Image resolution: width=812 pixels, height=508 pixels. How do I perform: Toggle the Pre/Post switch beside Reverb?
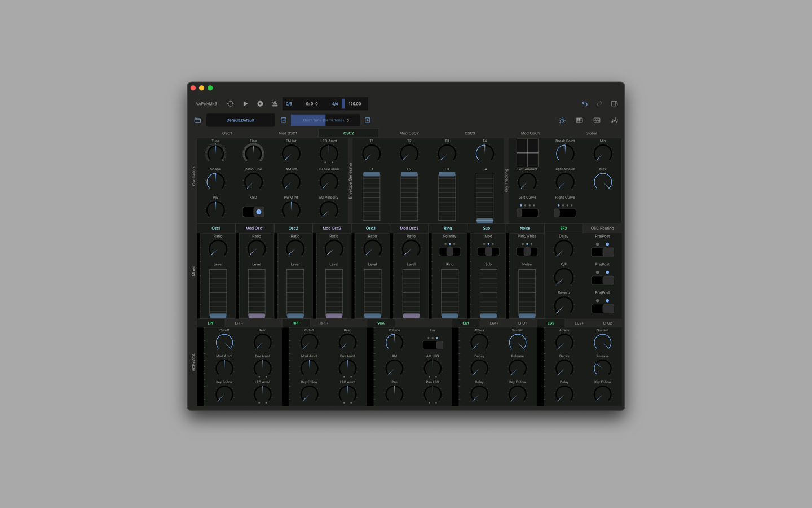tap(602, 308)
